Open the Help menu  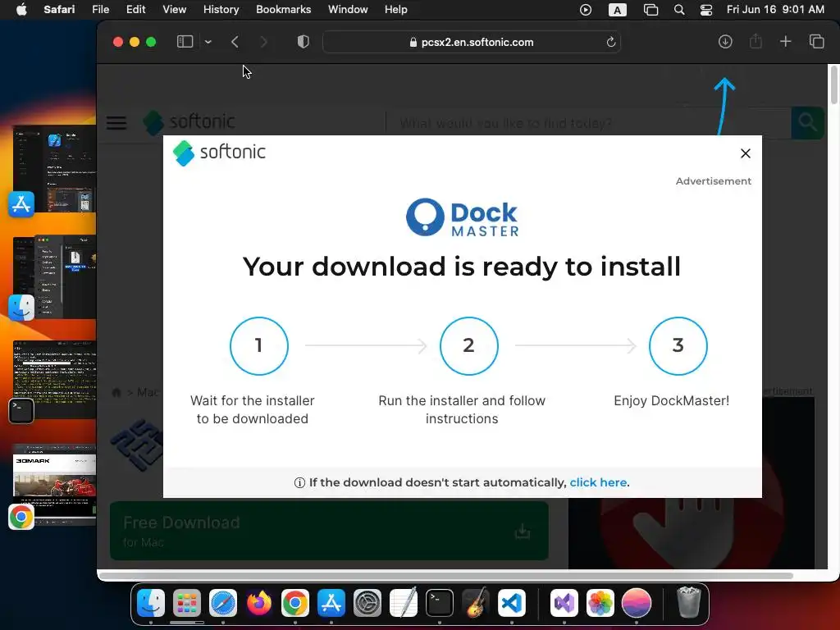(396, 10)
